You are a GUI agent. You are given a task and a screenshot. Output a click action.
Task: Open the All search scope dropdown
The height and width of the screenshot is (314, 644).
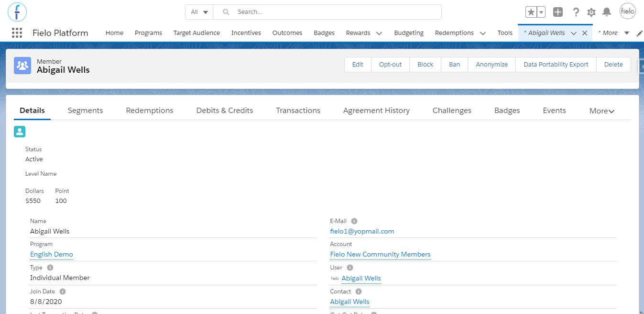(x=199, y=12)
